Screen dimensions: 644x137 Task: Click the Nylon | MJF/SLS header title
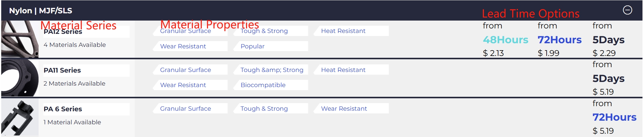41,11
